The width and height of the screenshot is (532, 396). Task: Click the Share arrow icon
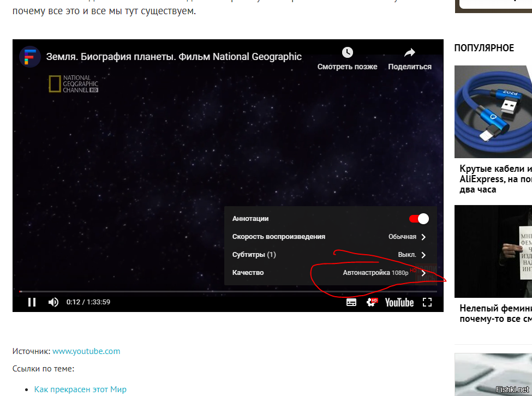pyautogui.click(x=409, y=52)
